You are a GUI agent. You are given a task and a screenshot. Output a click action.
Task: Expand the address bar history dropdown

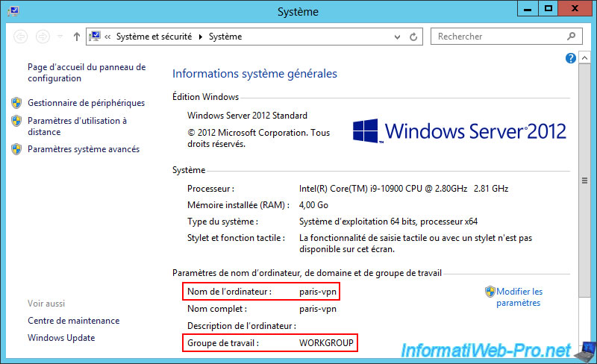click(x=398, y=37)
